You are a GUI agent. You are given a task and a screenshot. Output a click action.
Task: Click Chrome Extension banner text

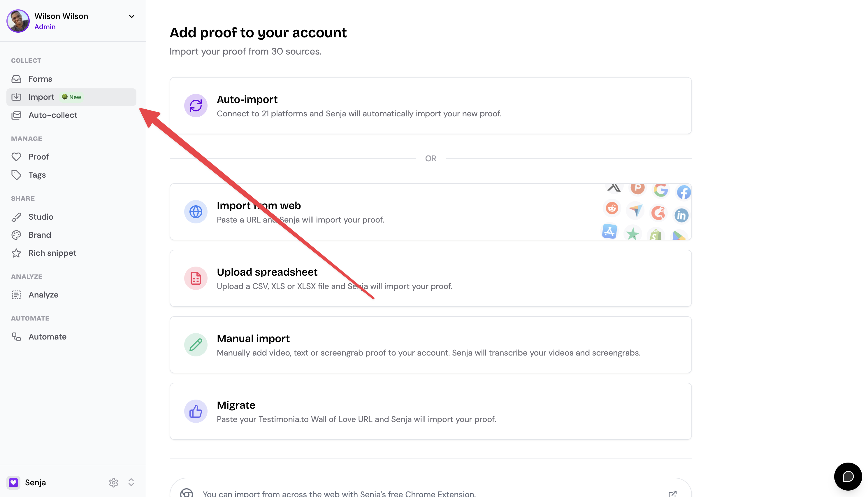pos(339,494)
